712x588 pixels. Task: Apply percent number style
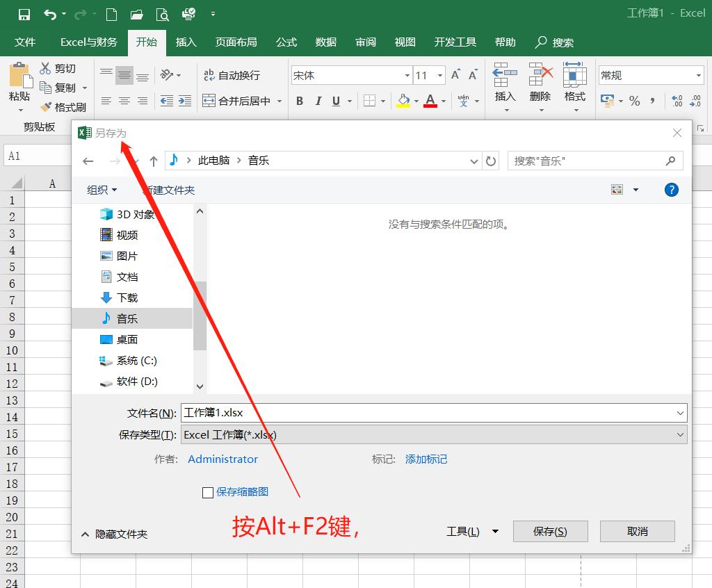(635, 101)
